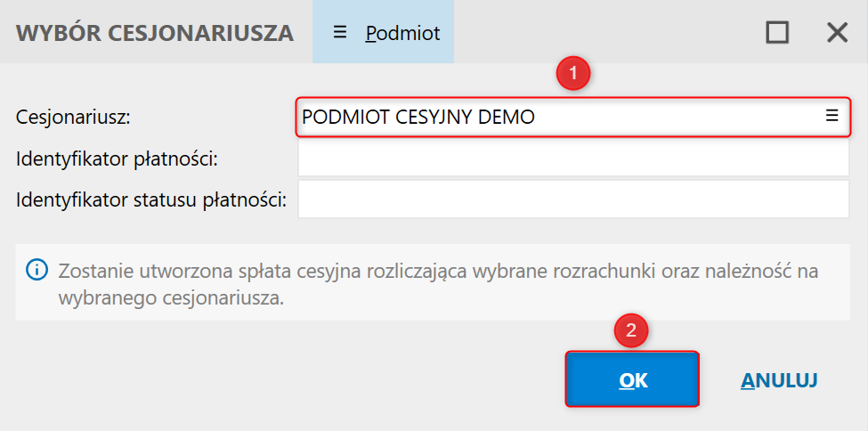Open the Podmiot menu

402,33
